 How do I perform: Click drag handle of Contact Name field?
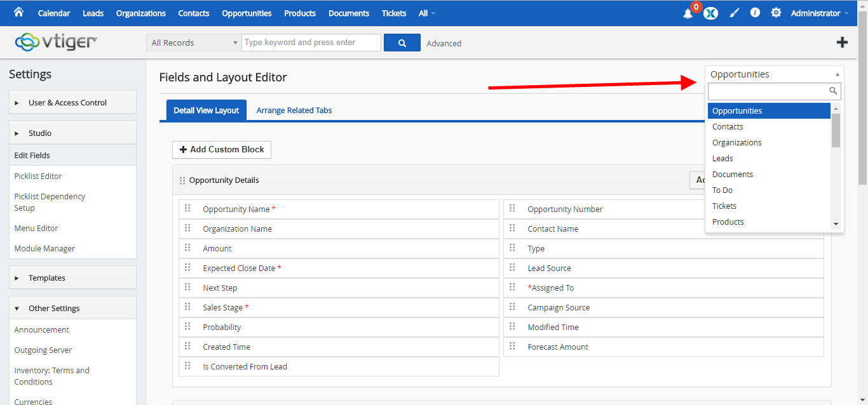click(512, 228)
